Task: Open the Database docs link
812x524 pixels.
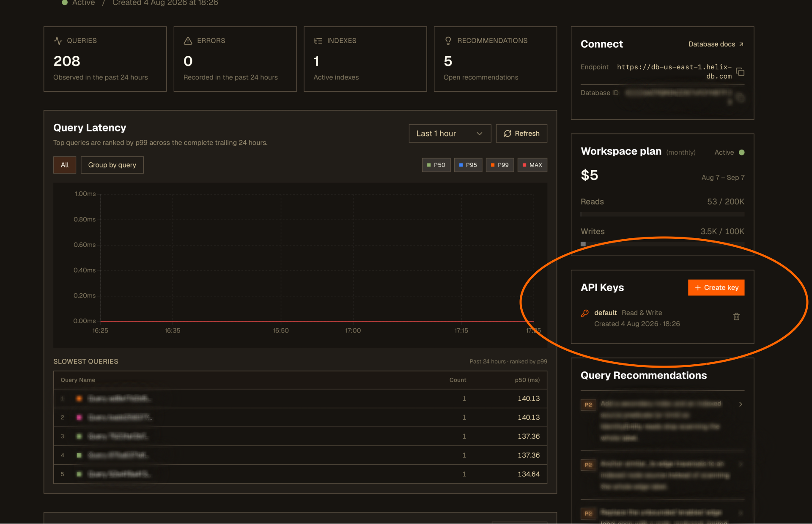Action: pyautogui.click(x=716, y=44)
